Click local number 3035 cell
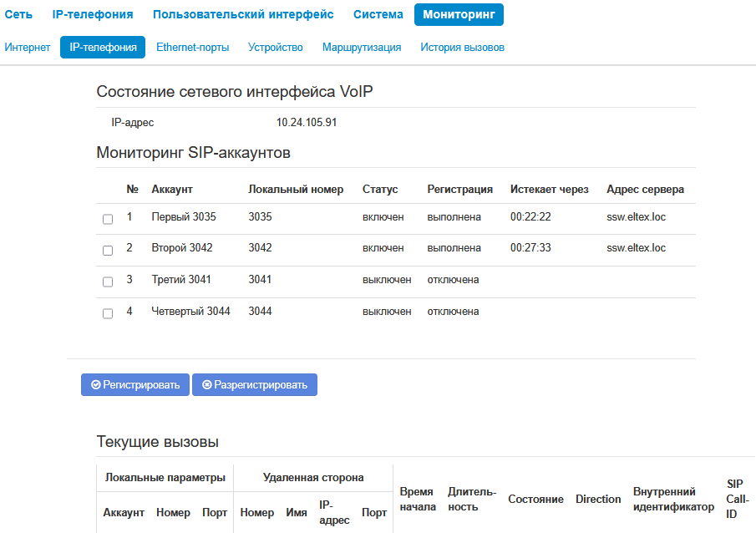Screen dimensions: 756x533 [x=260, y=217]
